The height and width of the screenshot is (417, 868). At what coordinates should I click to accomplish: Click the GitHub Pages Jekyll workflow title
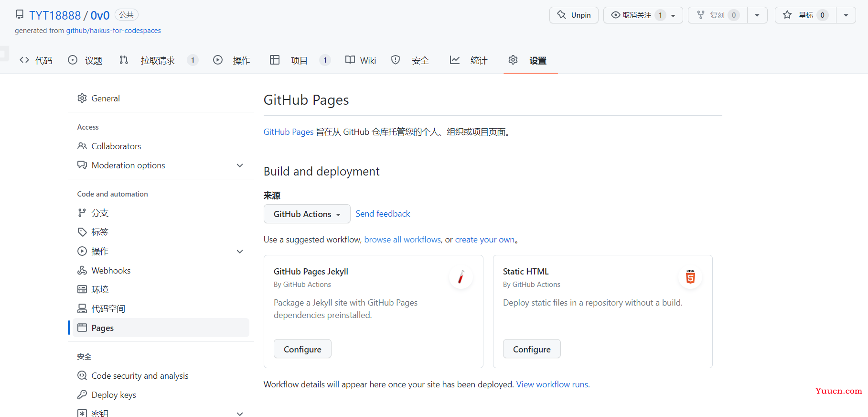tap(311, 271)
